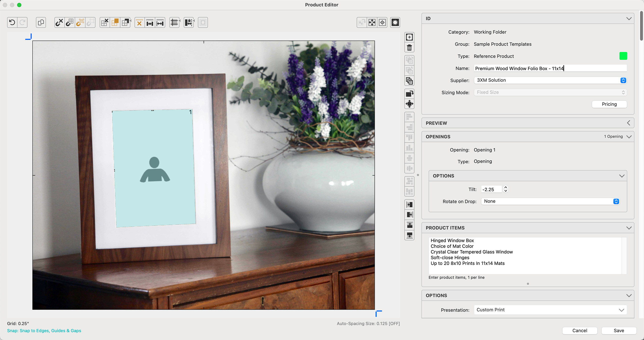Click the add opening plus icon
The width and height of the screenshot is (644, 340).
pyautogui.click(x=409, y=37)
